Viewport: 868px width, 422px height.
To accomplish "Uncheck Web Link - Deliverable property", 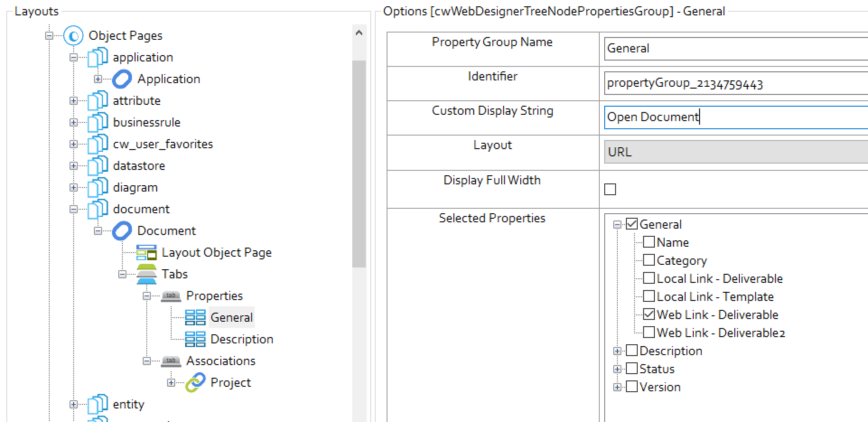I will click(649, 314).
